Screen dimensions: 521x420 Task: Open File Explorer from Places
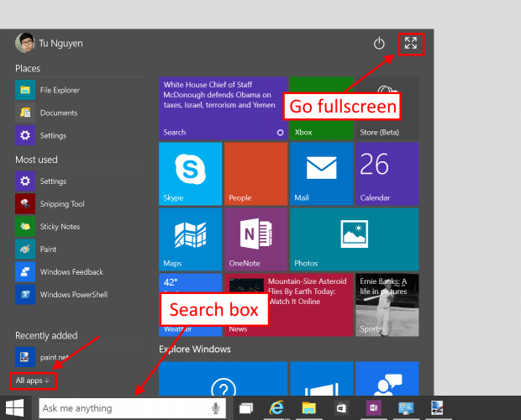tap(79, 90)
